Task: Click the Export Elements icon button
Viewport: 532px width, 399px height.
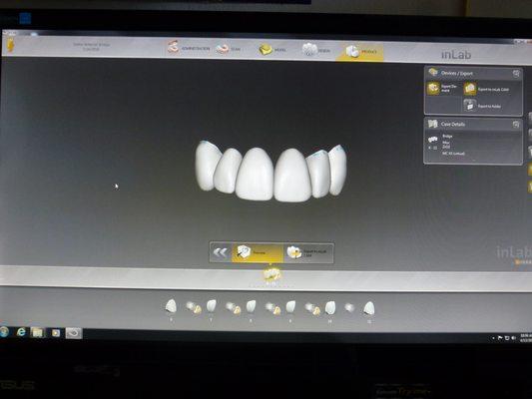Action: pyautogui.click(x=433, y=88)
